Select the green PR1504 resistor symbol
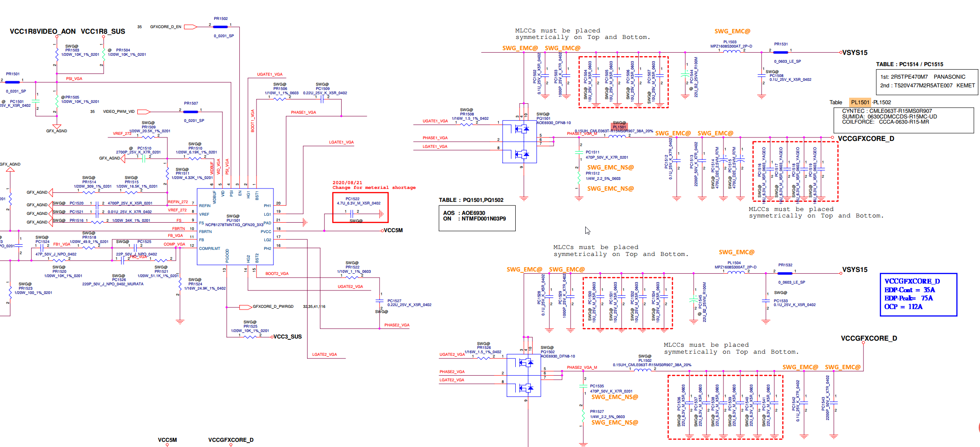Viewport: 980px width, 447px height. click(x=104, y=54)
